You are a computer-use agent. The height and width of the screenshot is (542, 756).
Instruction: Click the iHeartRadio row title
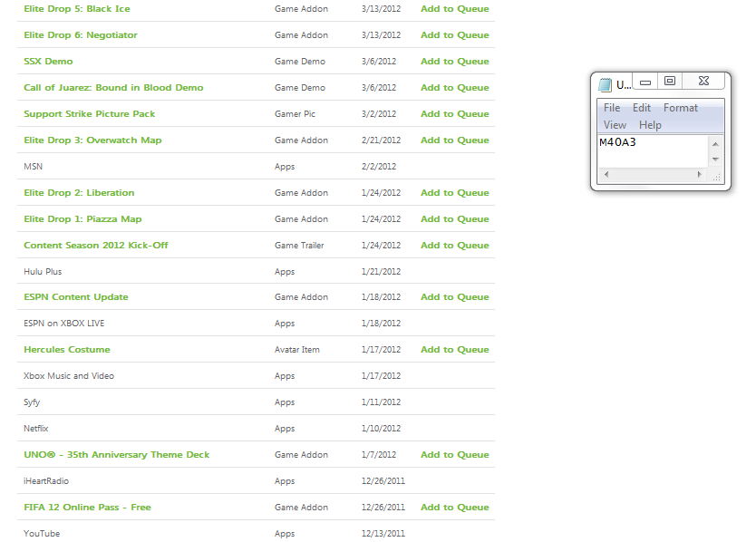pyautogui.click(x=46, y=481)
